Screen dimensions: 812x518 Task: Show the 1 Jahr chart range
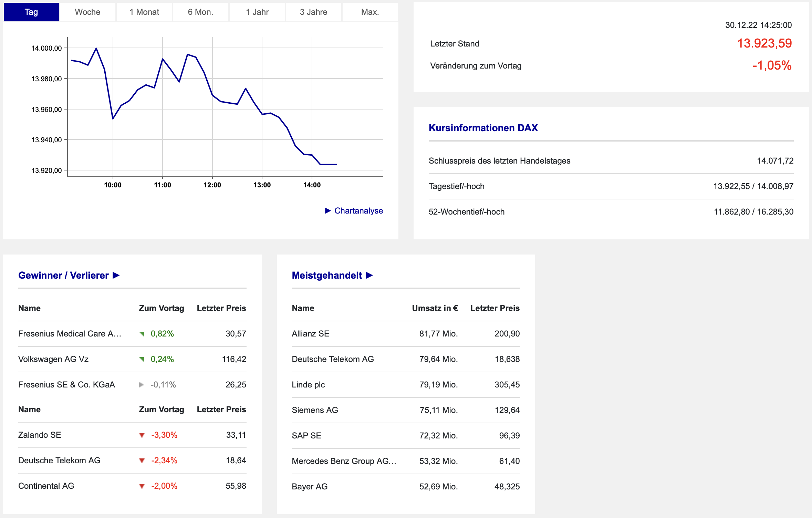pos(257,12)
